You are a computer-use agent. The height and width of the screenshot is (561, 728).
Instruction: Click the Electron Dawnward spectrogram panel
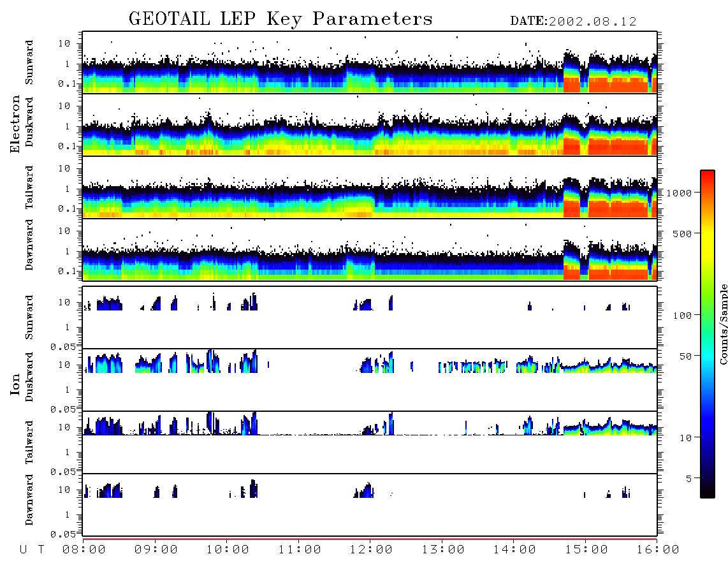(x=370, y=249)
